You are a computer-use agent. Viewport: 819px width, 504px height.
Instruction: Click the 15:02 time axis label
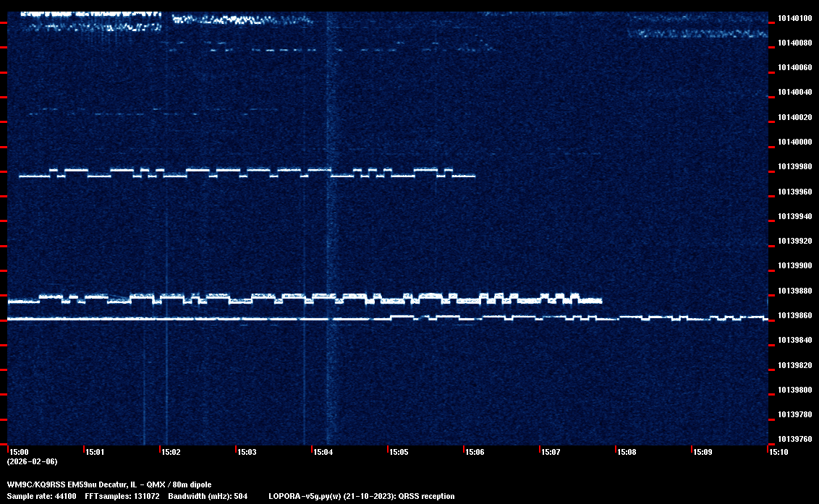[171, 452]
